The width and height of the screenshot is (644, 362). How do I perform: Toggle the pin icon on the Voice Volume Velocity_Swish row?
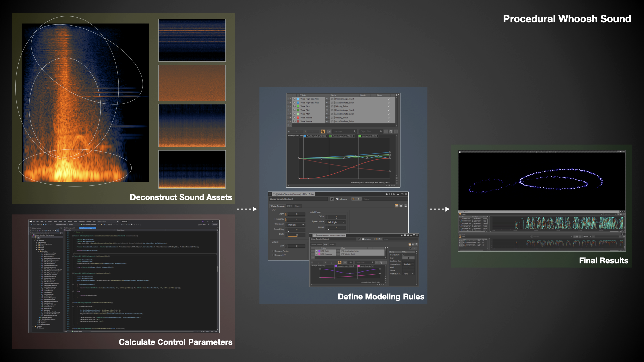pos(294,118)
